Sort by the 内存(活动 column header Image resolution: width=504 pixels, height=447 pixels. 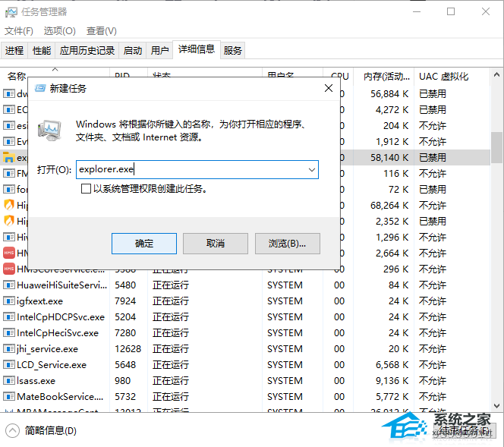pyautogui.click(x=386, y=77)
